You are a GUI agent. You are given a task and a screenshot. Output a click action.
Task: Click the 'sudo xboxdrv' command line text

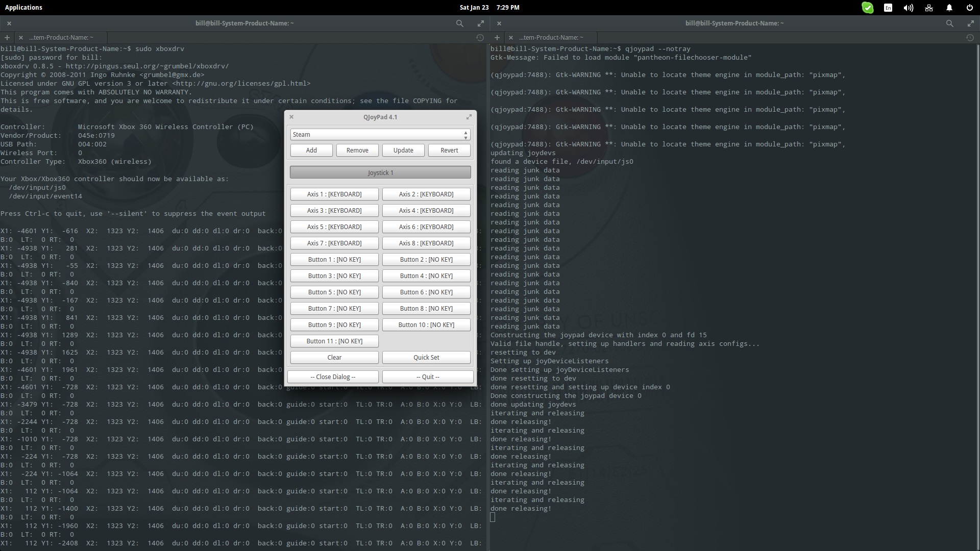coord(159,49)
